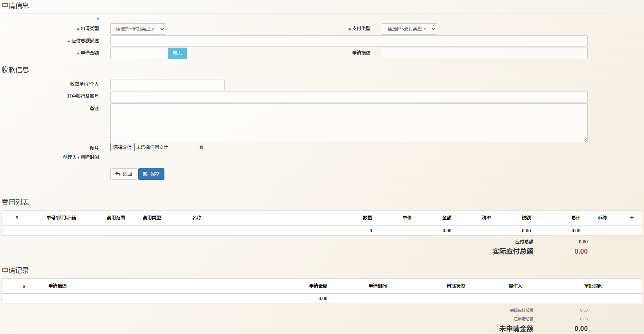Go back using the 返回 button
This screenshot has width=644, height=334.
(x=123, y=174)
